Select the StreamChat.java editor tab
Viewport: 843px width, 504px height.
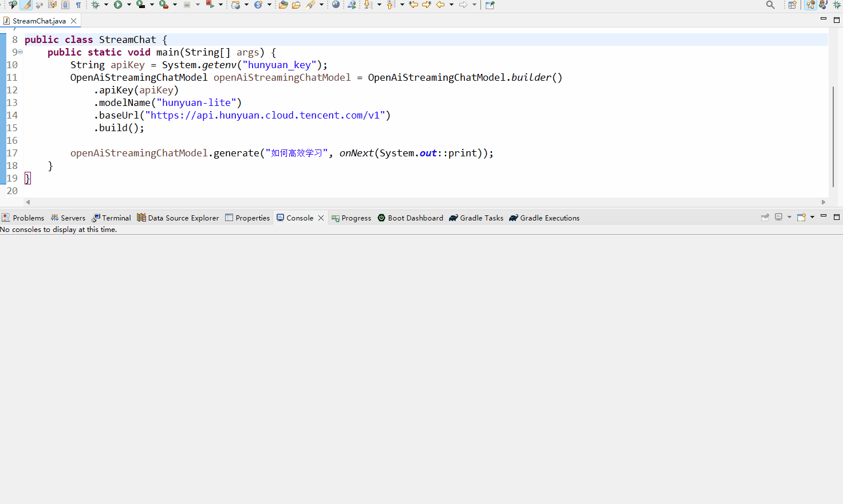pyautogui.click(x=39, y=21)
